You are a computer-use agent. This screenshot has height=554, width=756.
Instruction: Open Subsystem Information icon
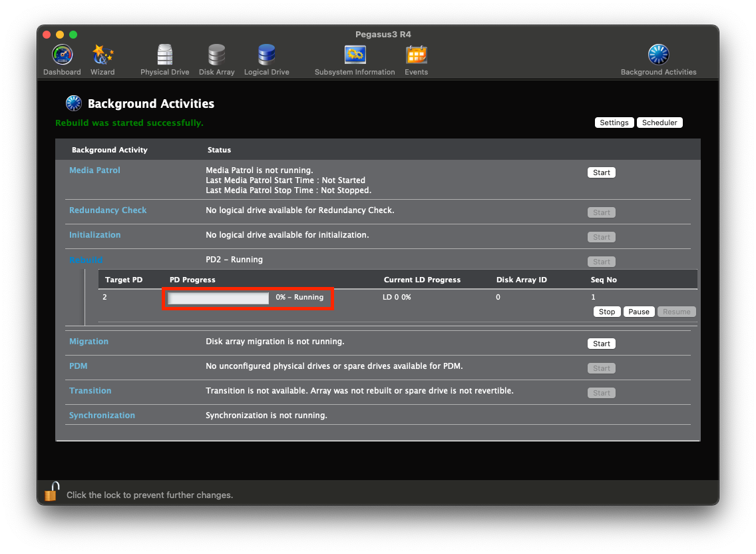click(x=355, y=55)
